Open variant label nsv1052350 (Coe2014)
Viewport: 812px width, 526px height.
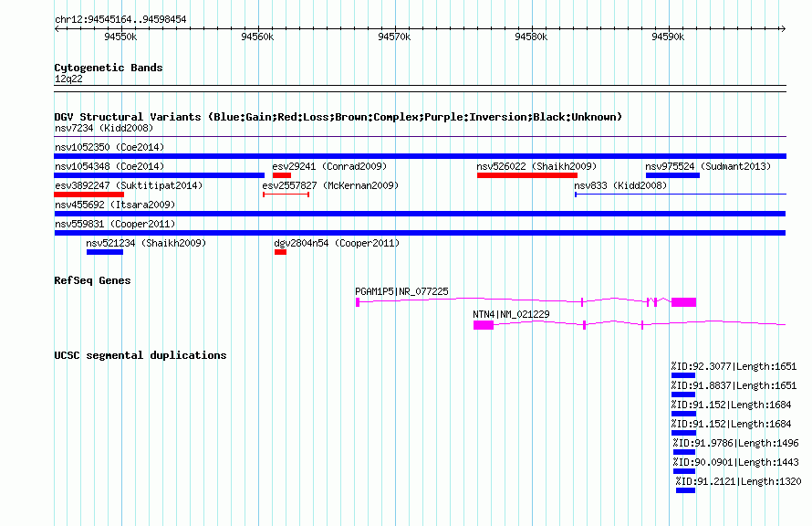coord(109,147)
